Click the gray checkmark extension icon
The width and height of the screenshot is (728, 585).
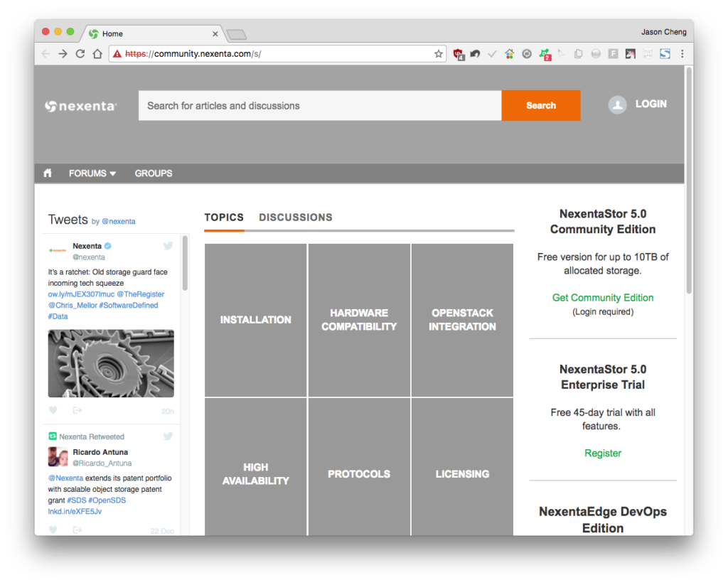[492, 54]
